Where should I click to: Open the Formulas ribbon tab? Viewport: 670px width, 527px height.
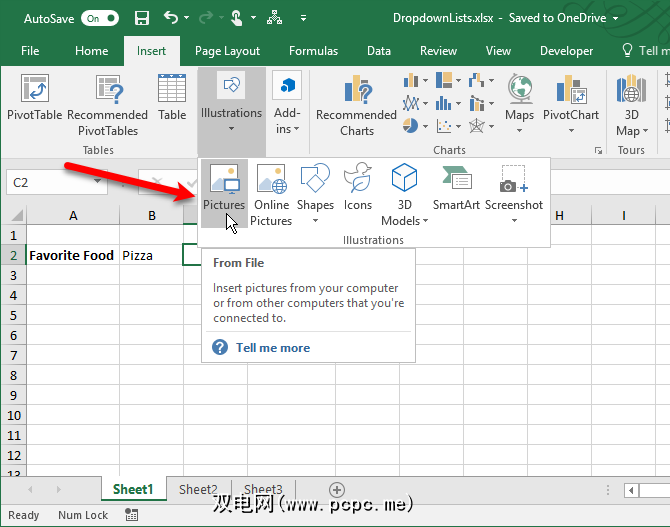[313, 51]
